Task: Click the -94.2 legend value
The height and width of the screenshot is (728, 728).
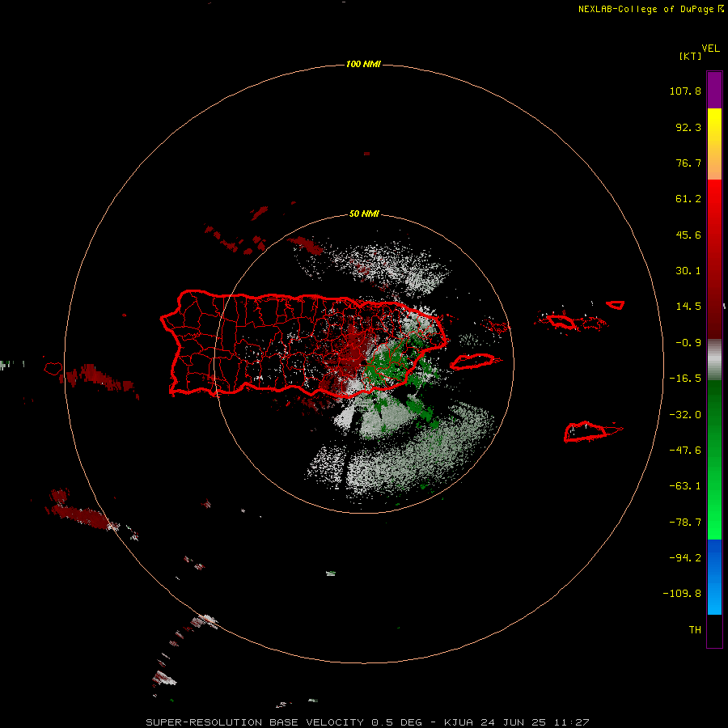Action: pos(685,558)
